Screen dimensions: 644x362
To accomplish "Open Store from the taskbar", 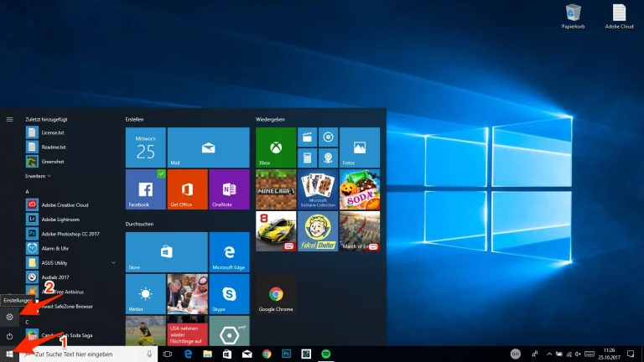I will [x=227, y=354].
